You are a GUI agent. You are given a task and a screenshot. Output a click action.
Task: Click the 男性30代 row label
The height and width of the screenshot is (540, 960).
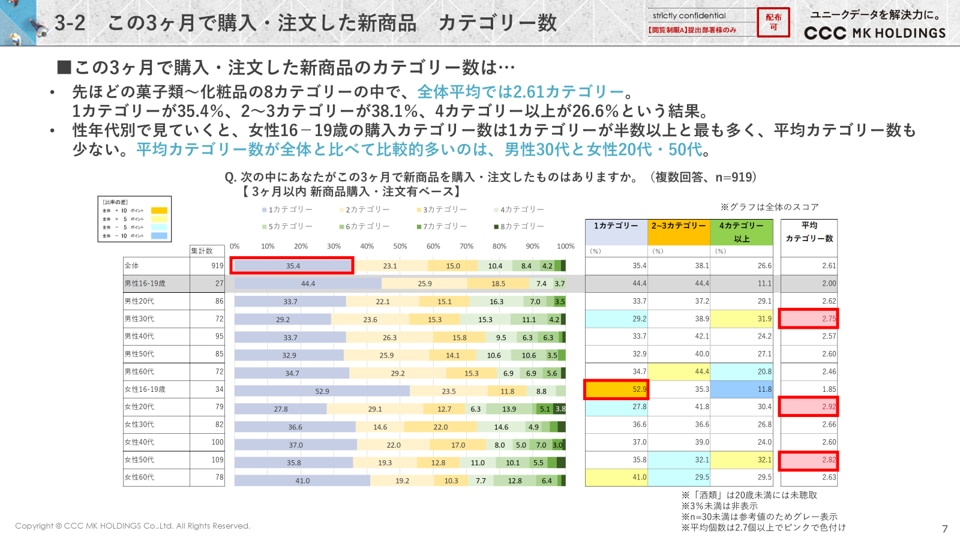click(x=139, y=319)
